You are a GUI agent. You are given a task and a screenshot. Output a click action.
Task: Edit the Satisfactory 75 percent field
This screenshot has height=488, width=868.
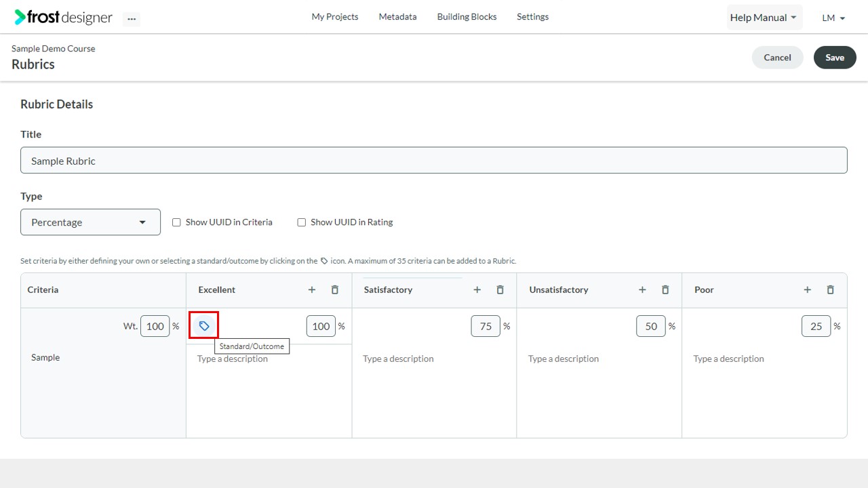coord(486,326)
